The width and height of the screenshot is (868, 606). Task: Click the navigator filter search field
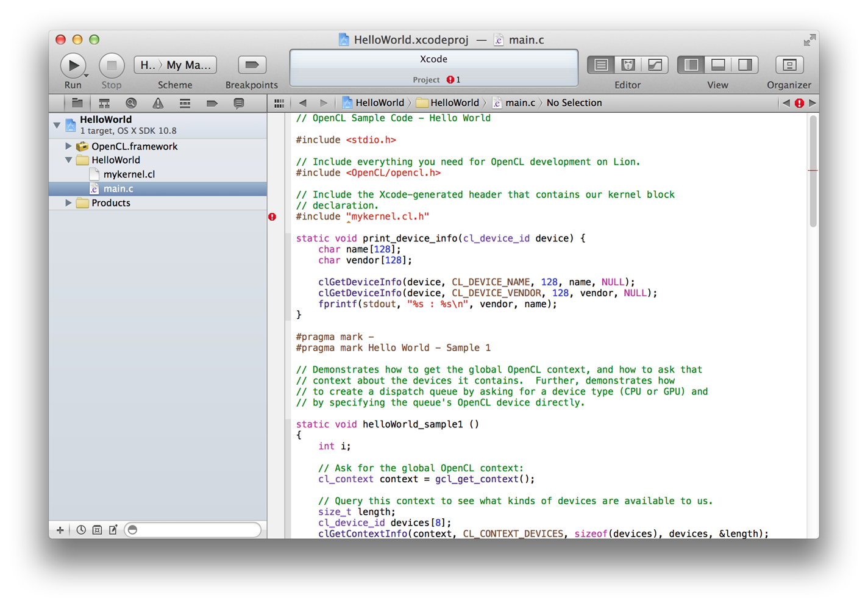click(194, 530)
